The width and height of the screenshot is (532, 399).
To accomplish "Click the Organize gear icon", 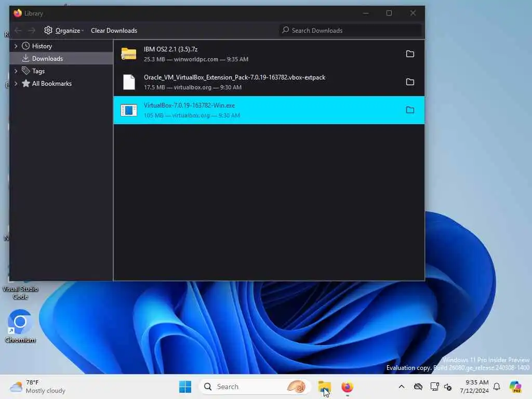I will [48, 30].
